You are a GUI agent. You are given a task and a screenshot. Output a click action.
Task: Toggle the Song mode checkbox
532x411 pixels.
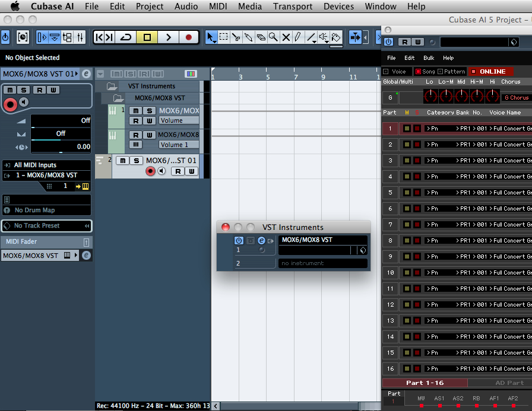click(419, 72)
